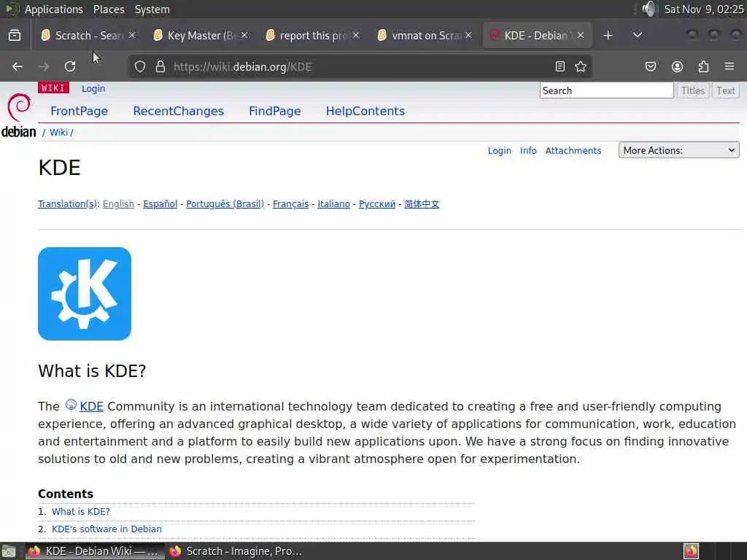Click the URL address bar

point(360,66)
